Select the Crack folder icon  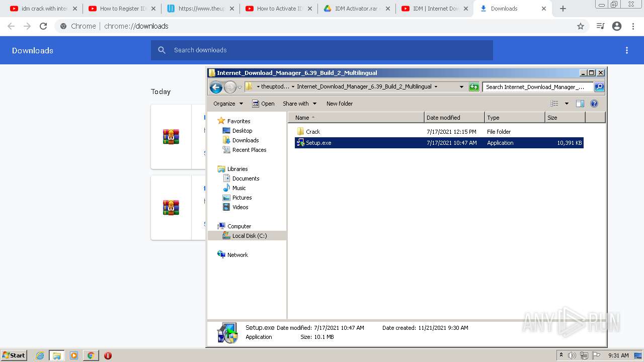(300, 131)
